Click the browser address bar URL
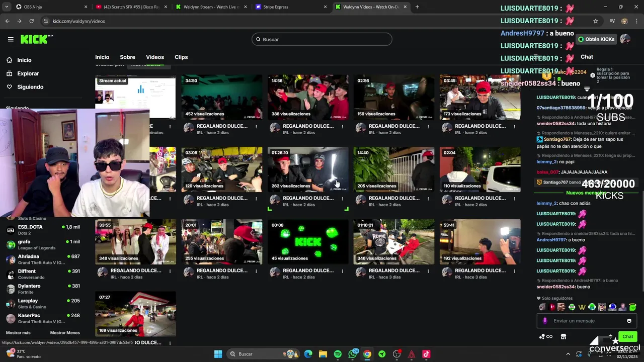 click(x=79, y=21)
